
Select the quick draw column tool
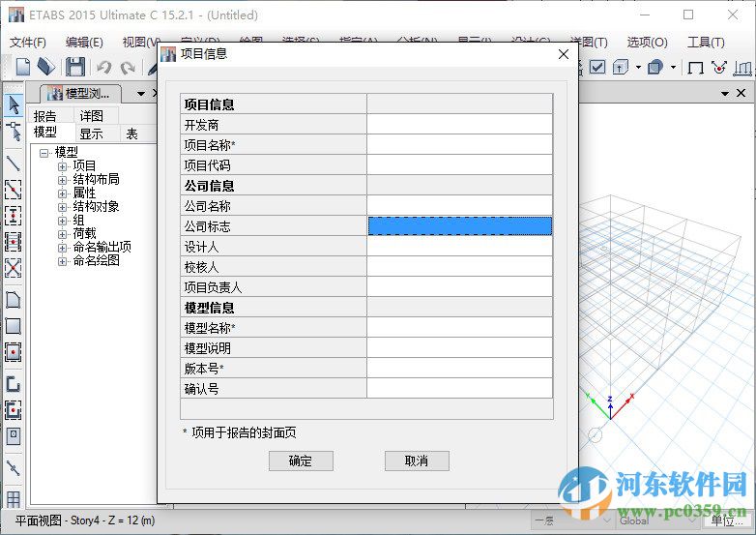coord(14,216)
